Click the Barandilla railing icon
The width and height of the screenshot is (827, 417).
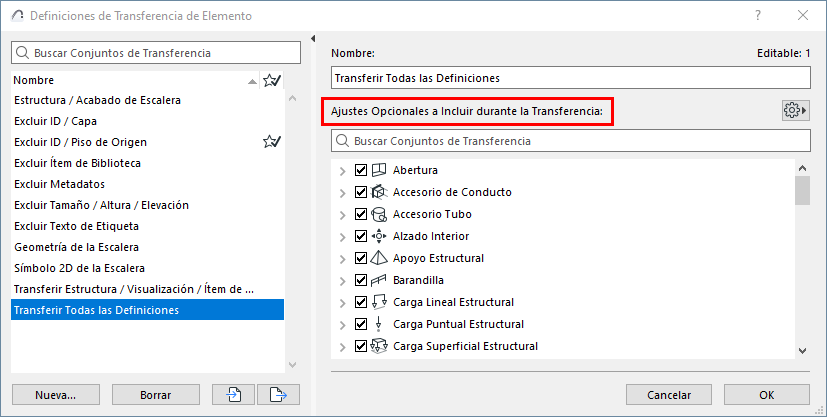[379, 280]
